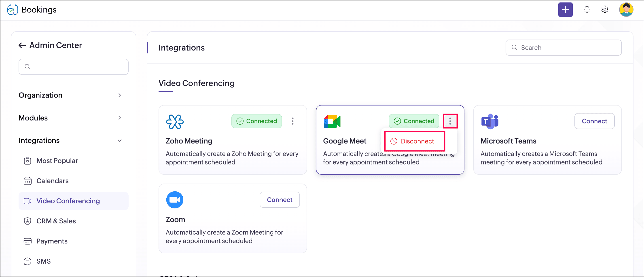This screenshot has width=644, height=277.
Task: Go back using the Admin Center arrow
Action: (x=22, y=45)
